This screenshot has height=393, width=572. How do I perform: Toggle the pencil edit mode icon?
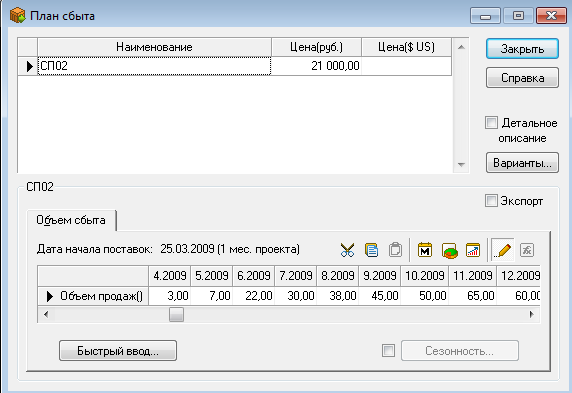pyautogui.click(x=503, y=250)
